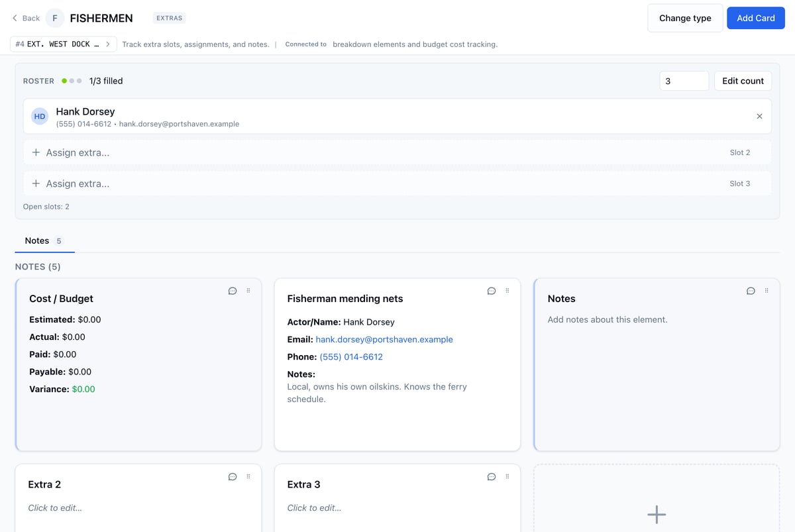Click the HD avatar for Hank Dorsey

40,117
